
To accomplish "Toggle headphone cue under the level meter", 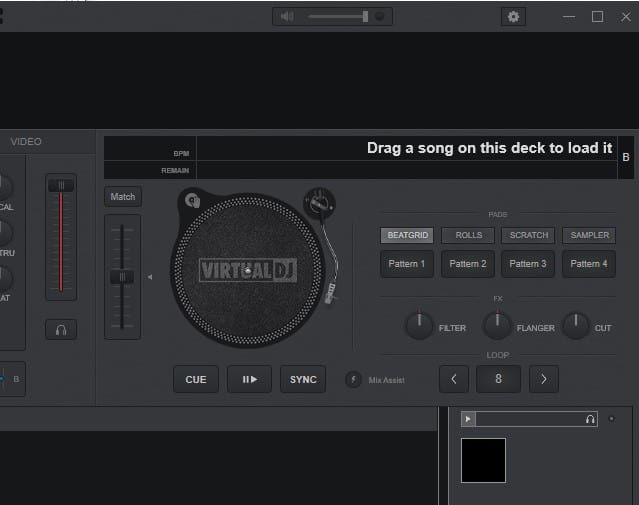I will pos(61,329).
